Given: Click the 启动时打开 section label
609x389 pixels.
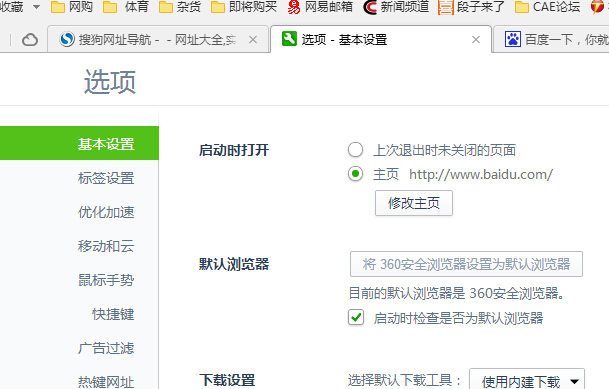Looking at the screenshot, I should (x=234, y=150).
